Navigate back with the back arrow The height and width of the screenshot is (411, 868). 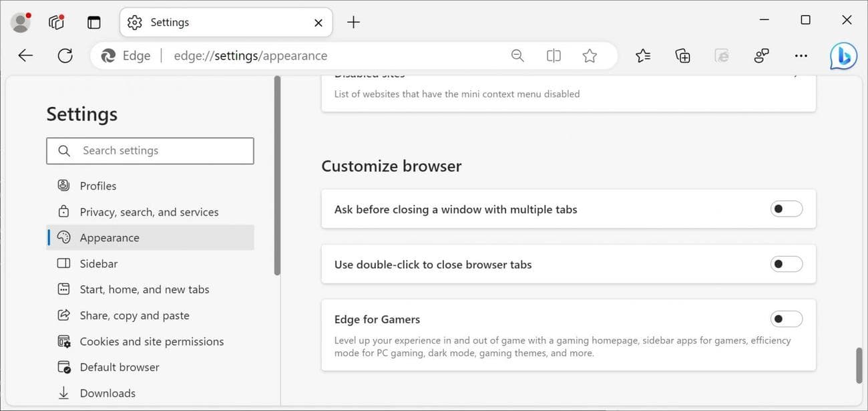25,55
